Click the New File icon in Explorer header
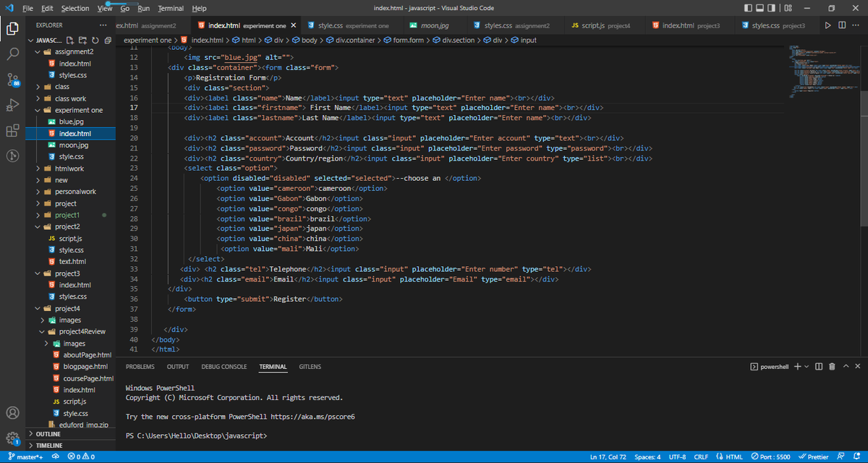The height and width of the screenshot is (463, 868). click(x=72, y=40)
